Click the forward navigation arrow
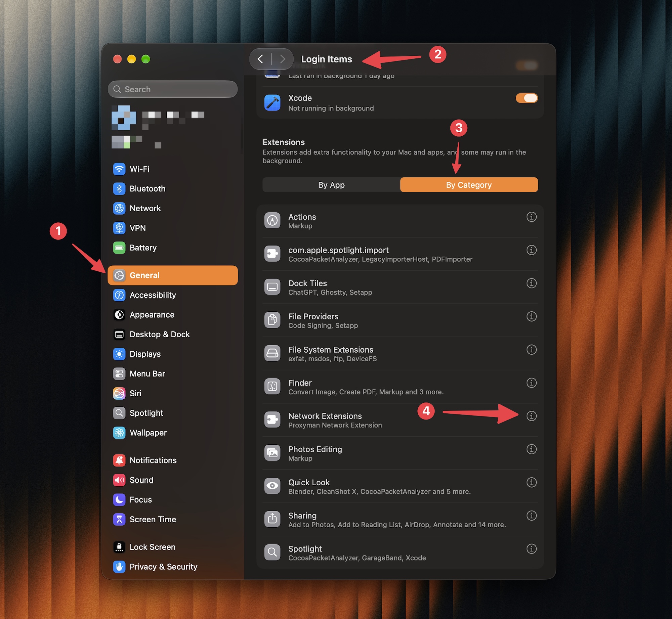Image resolution: width=672 pixels, height=619 pixels. coord(283,59)
